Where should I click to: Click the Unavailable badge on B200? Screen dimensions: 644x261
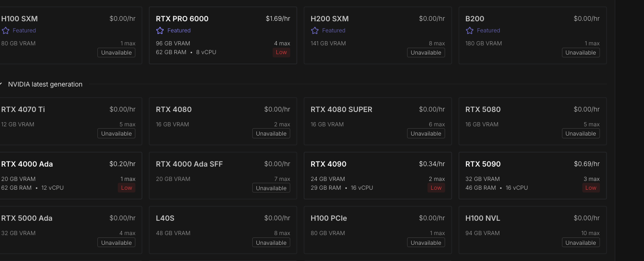pyautogui.click(x=581, y=53)
